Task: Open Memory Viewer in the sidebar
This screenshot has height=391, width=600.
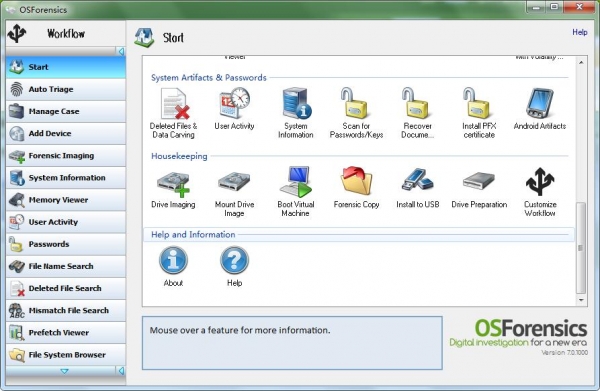Action: pyautogui.click(x=66, y=200)
